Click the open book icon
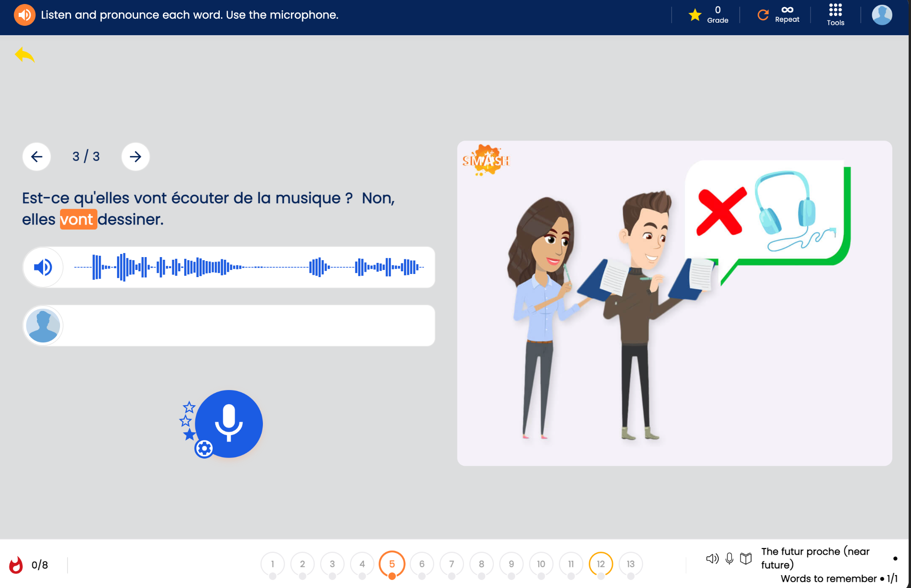Image resolution: width=911 pixels, height=588 pixels. click(746, 559)
